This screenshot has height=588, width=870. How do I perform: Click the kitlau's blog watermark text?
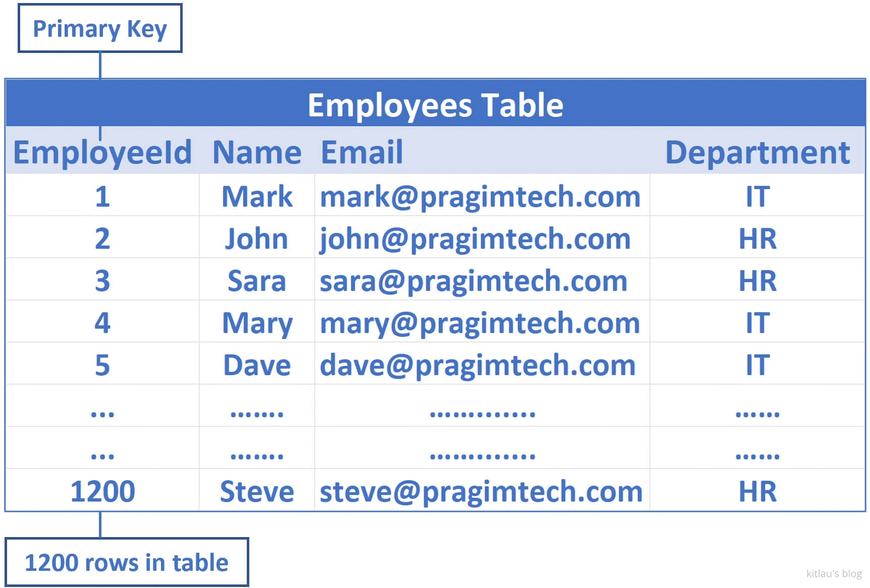[834, 573]
